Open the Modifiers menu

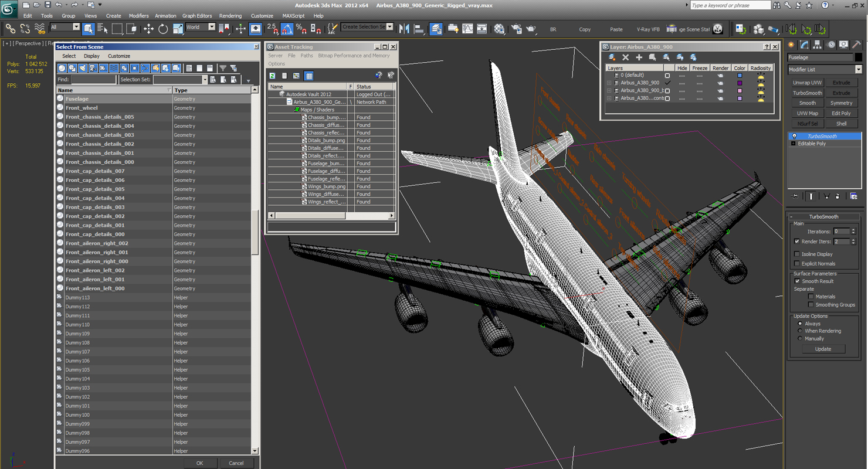[139, 16]
